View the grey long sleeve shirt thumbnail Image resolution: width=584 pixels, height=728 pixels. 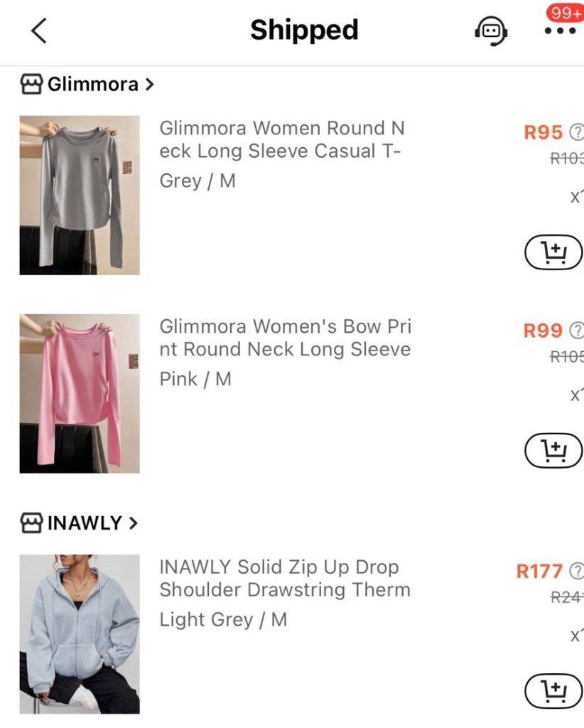(x=80, y=195)
